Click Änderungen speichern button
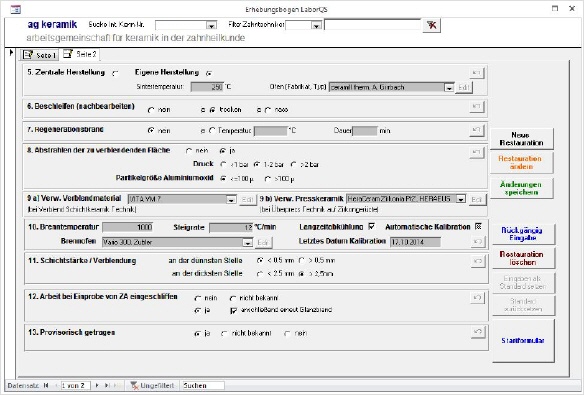The height and width of the screenshot is (395, 584). coord(521,188)
